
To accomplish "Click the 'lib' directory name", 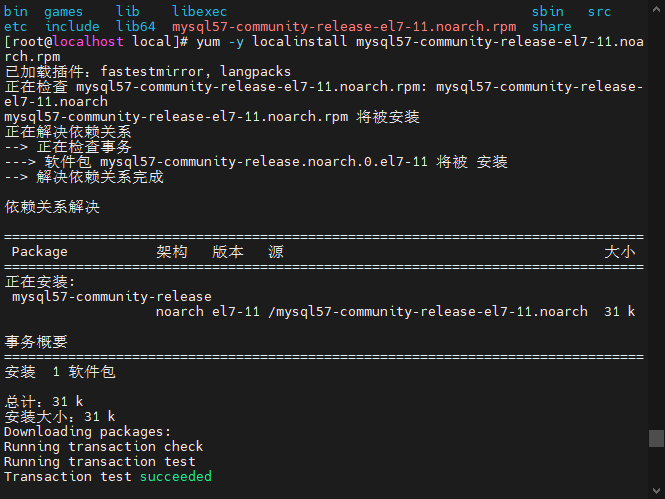I will click(128, 11).
